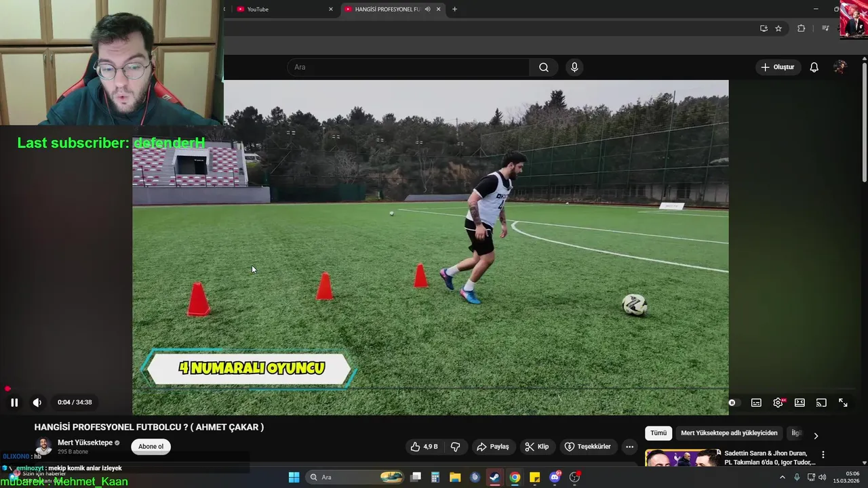Pause the video with the pause button
The height and width of the screenshot is (488, 868).
14,403
